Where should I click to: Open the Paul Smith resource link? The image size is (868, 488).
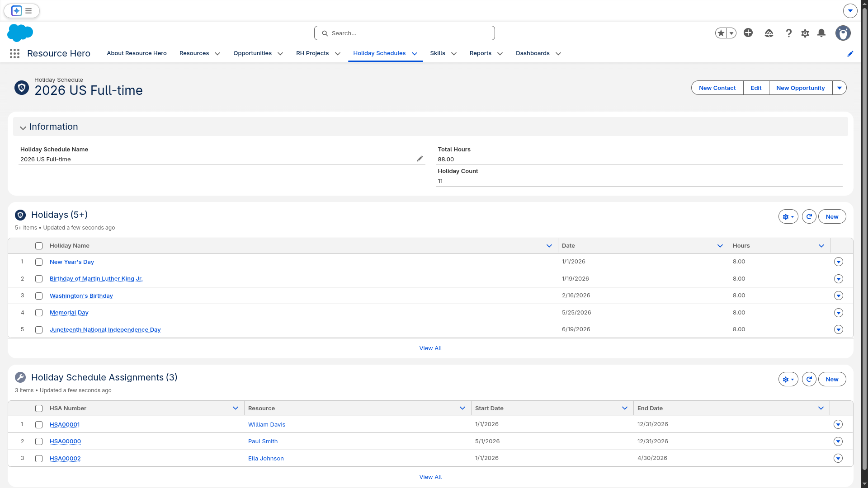(x=263, y=441)
